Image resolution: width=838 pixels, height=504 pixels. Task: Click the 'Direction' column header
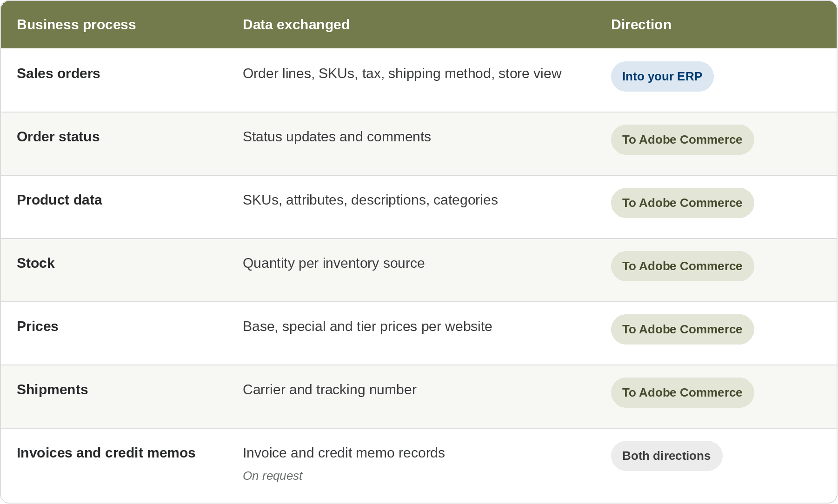coord(641,25)
